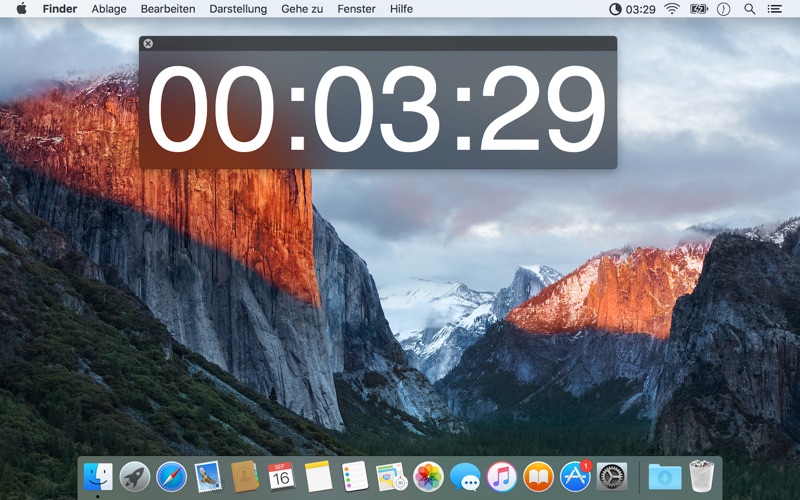Open the Trash in Dock
Image resolution: width=800 pixels, height=500 pixels.
[702, 477]
